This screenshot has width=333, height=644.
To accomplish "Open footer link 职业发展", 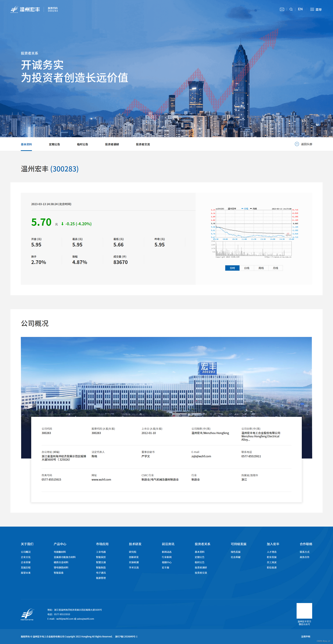I will (272, 557).
